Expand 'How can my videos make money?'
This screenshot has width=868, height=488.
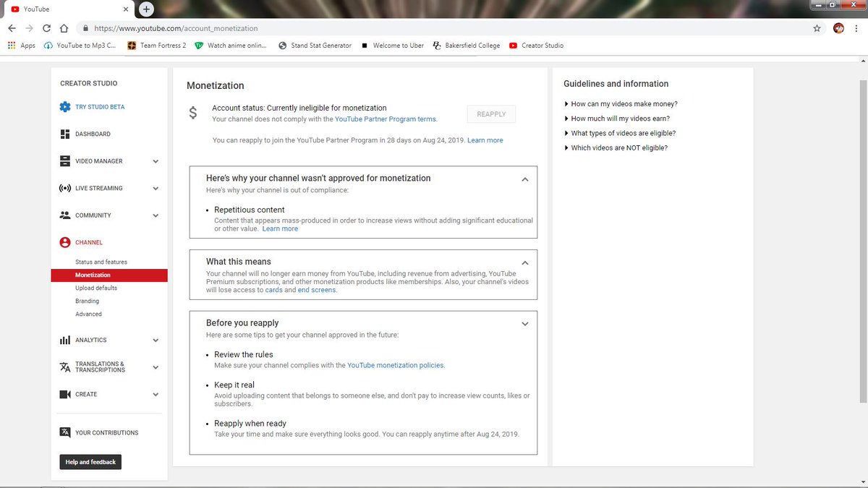(x=621, y=104)
